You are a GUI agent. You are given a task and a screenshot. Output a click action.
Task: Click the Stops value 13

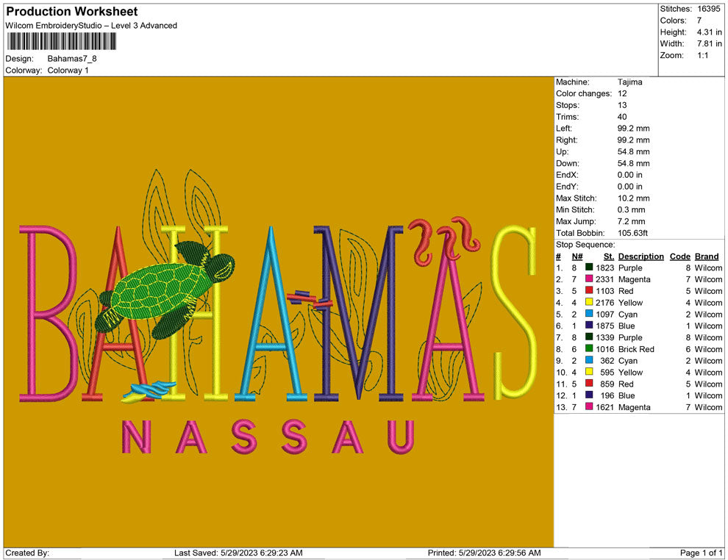coord(622,105)
